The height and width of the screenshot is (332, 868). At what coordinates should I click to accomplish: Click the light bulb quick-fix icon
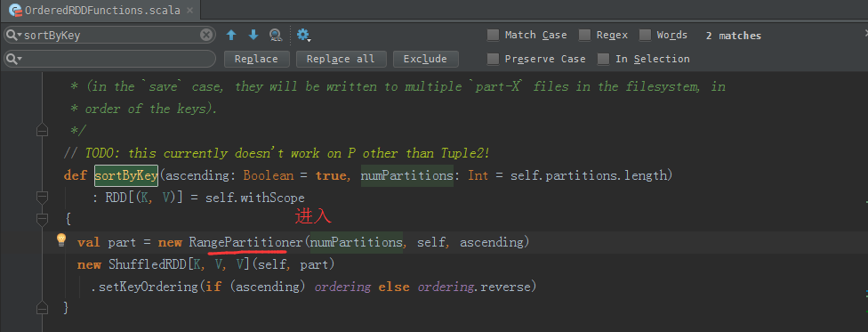tap(61, 240)
